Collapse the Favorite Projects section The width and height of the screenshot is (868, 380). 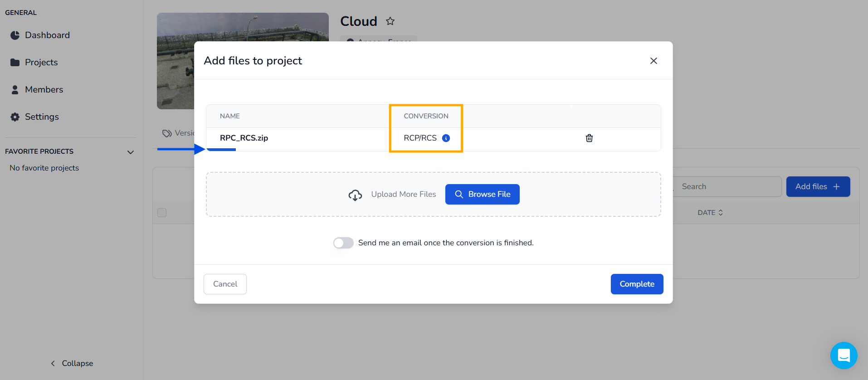pos(131,152)
